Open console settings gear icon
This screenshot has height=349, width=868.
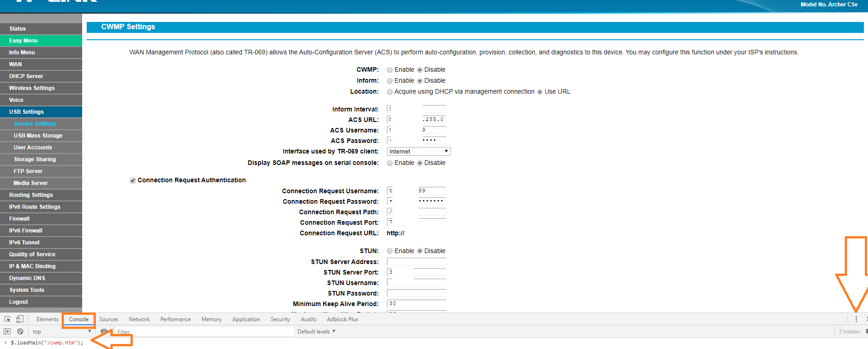tap(866, 332)
